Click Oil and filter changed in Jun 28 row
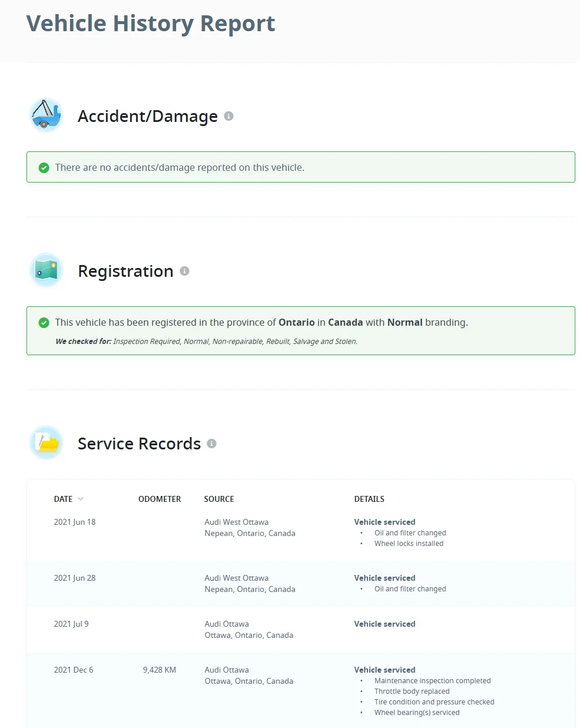Image resolution: width=580 pixels, height=728 pixels. click(x=410, y=589)
